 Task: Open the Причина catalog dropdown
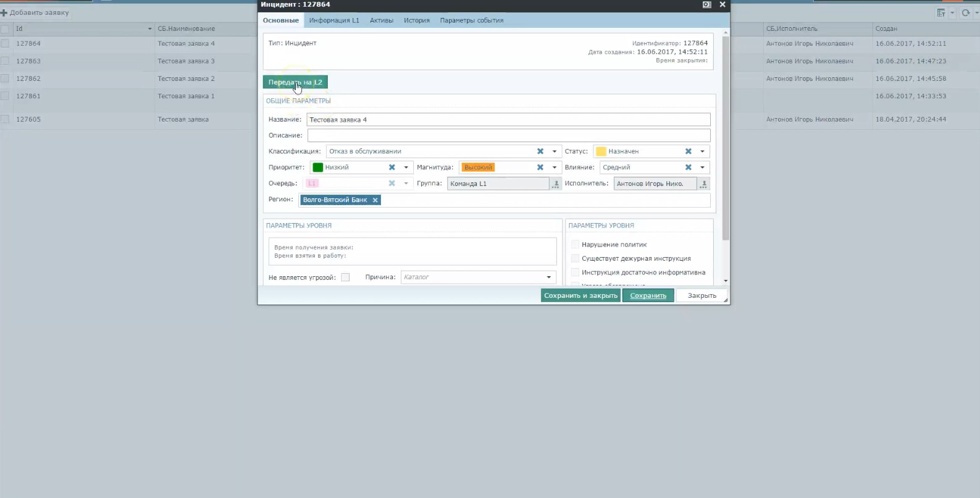pyautogui.click(x=549, y=277)
